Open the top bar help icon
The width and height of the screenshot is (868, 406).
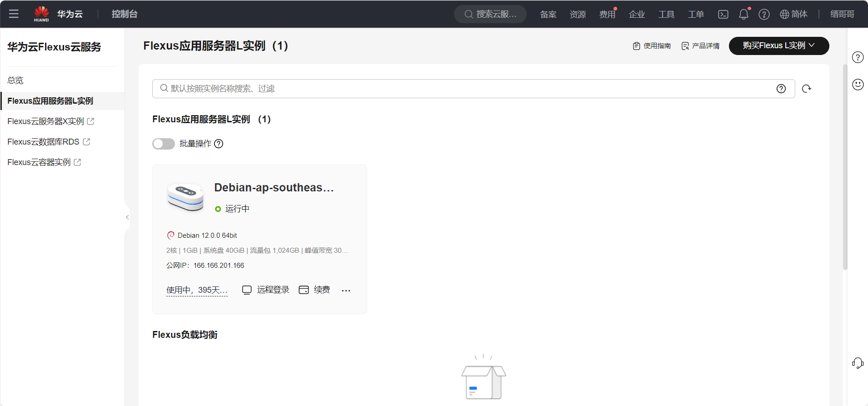[x=764, y=14]
